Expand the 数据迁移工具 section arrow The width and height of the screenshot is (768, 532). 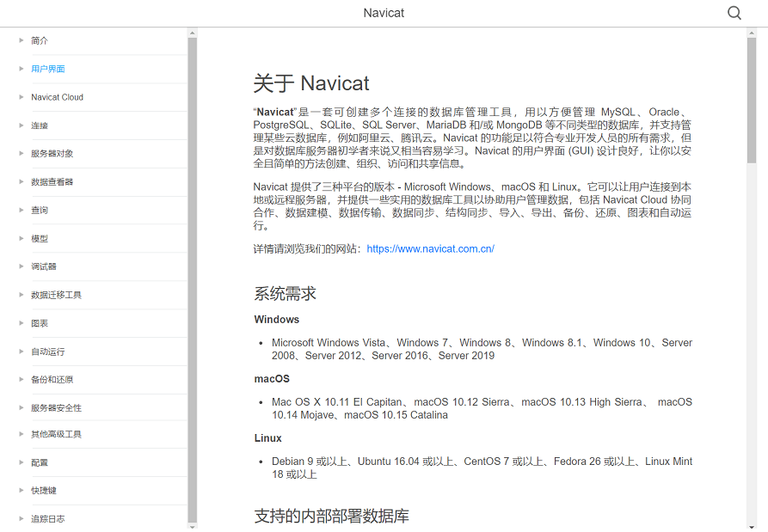21,295
